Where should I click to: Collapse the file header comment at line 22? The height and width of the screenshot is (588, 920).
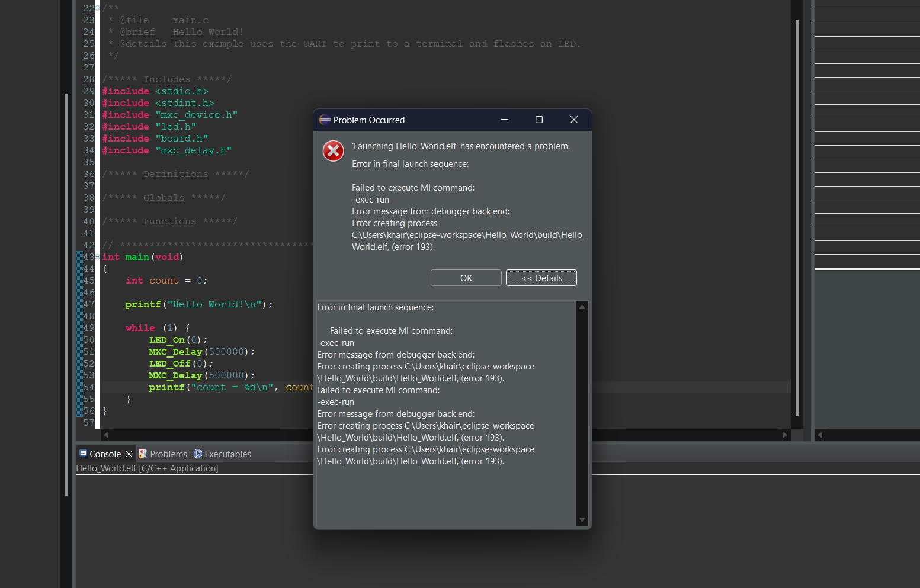click(97, 8)
